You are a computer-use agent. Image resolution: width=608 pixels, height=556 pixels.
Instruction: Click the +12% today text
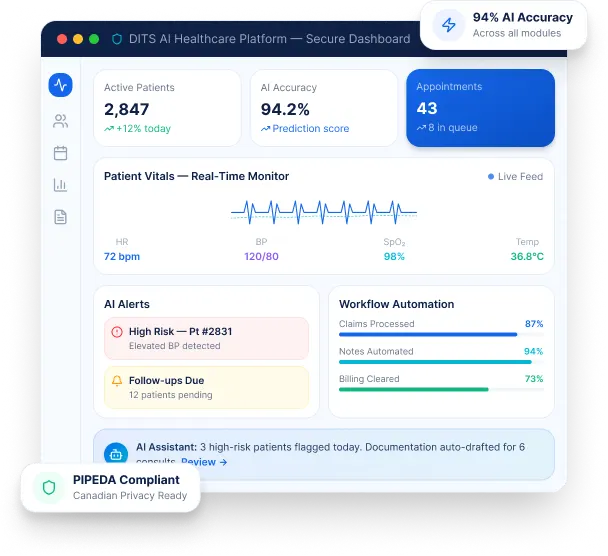click(x=143, y=129)
